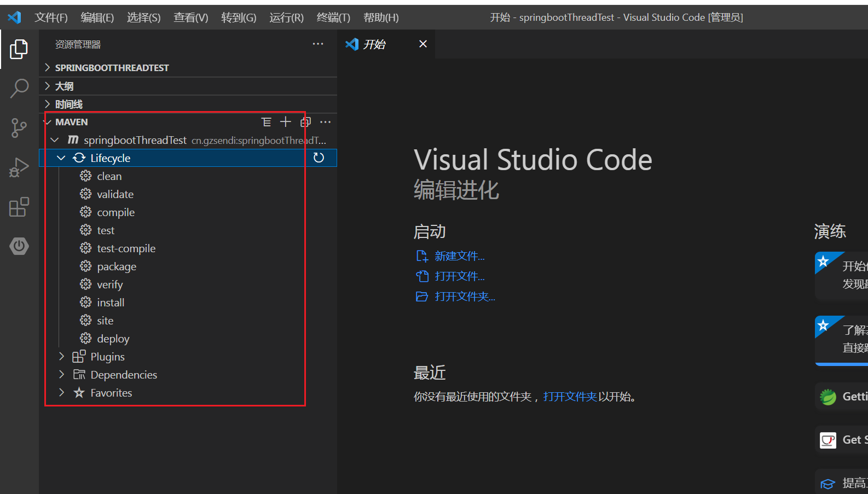Expand the Plugins node chevron
This screenshot has width=868, height=494.
[x=61, y=357]
